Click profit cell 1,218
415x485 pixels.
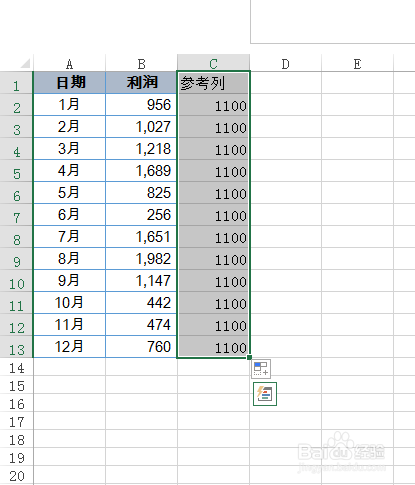coord(141,149)
